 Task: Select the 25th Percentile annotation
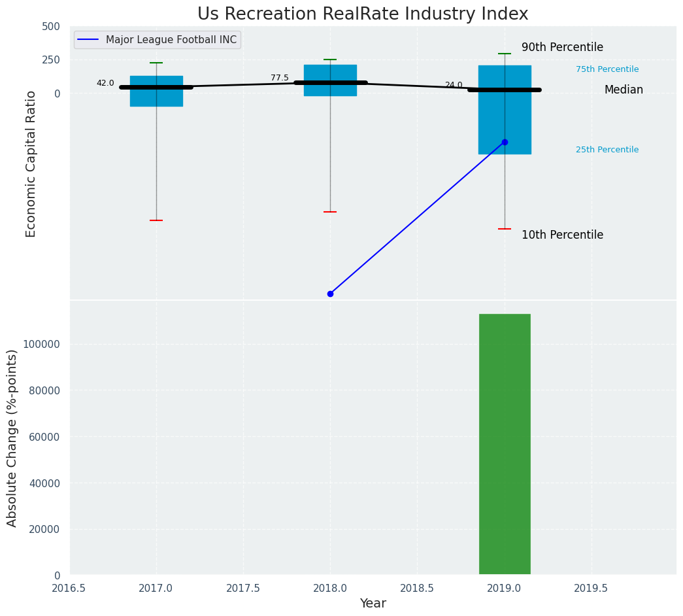607,150
